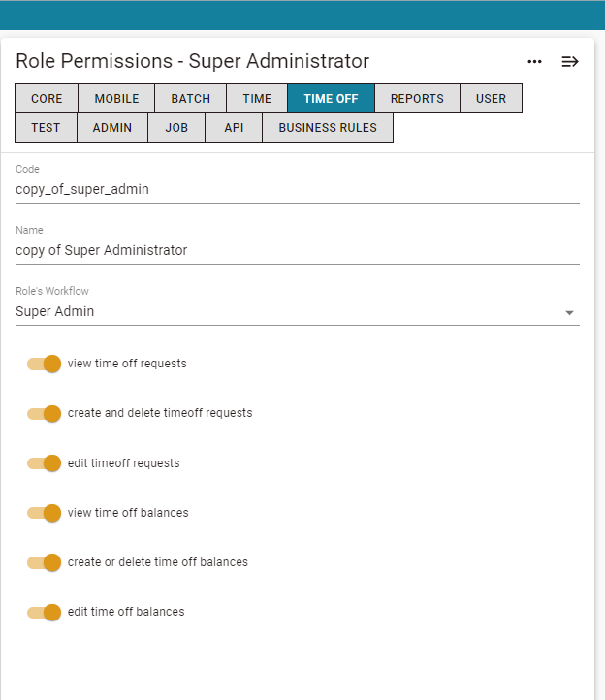This screenshot has width=605, height=700.
Task: Click the Name field with copy of Super Administrator
Action: coord(298,251)
